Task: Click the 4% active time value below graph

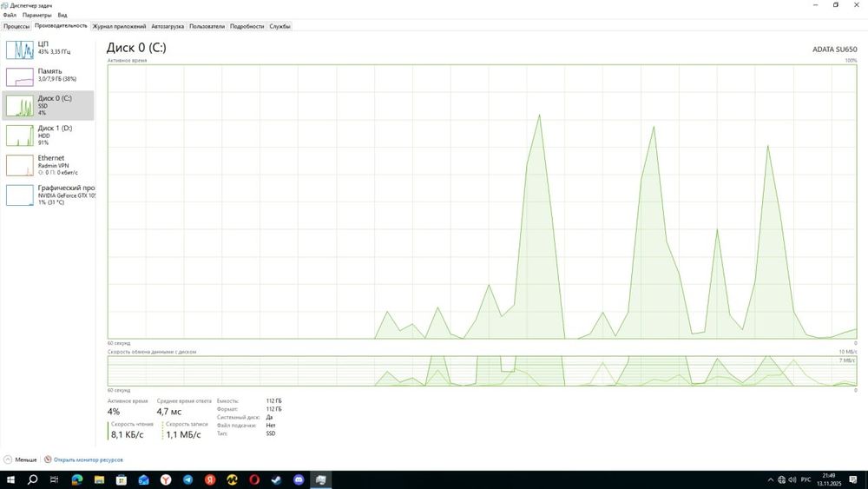Action: [114, 412]
